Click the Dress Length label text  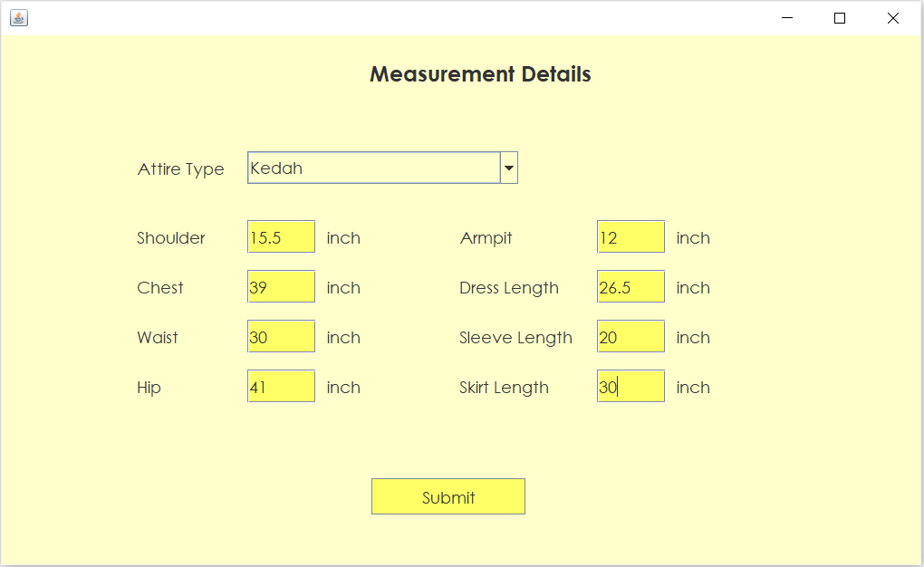click(x=508, y=287)
